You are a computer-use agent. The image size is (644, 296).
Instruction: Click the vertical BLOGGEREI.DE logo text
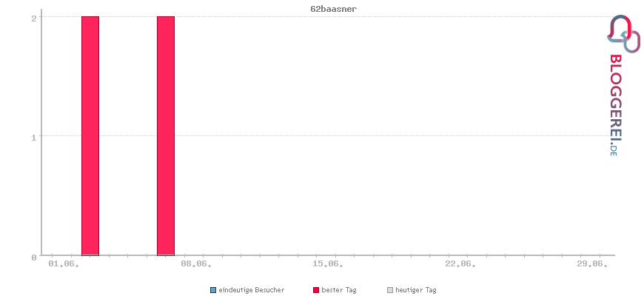(615, 106)
